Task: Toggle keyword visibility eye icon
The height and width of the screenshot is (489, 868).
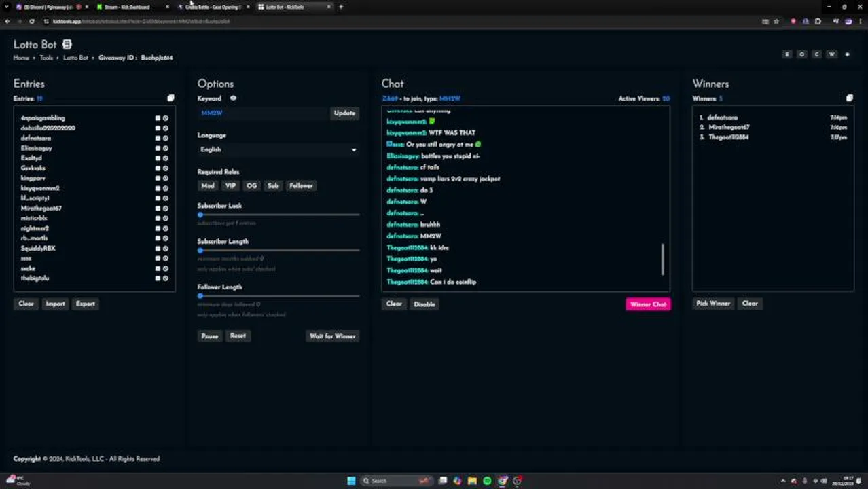Action: pos(233,98)
